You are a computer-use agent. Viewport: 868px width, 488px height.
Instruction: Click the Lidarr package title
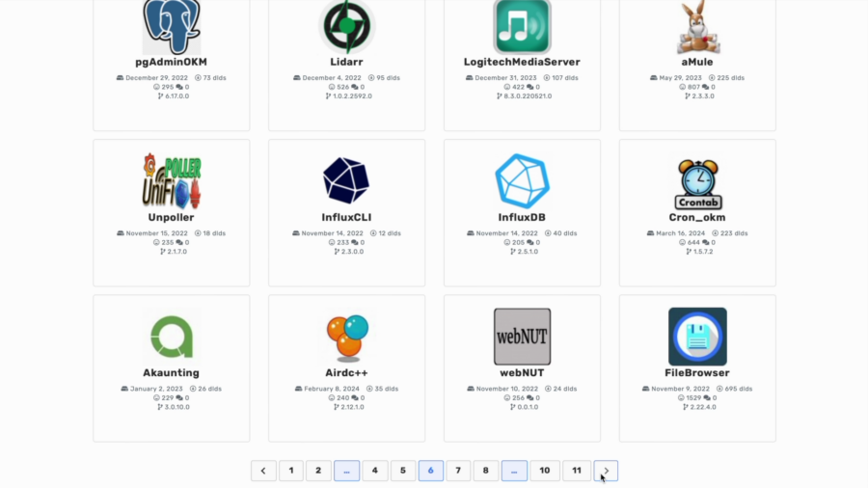point(346,62)
